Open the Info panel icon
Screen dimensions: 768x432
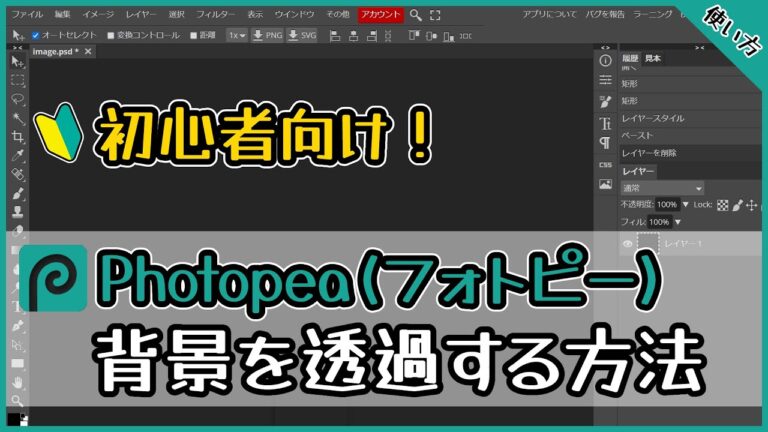tap(605, 60)
